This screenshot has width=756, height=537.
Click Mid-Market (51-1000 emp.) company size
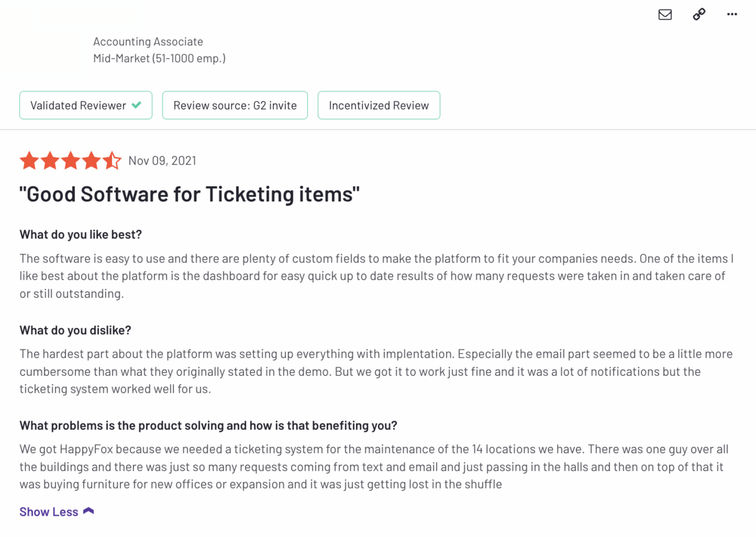pos(159,59)
